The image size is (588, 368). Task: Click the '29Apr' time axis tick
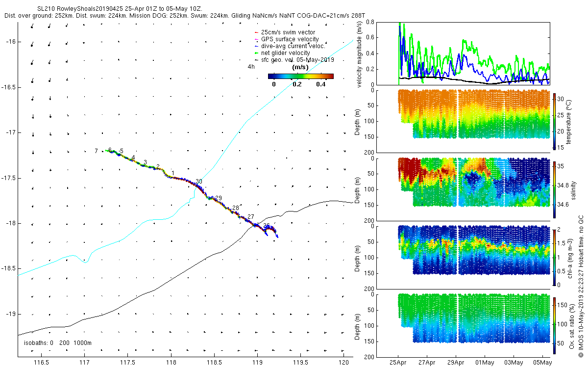pos(456,362)
